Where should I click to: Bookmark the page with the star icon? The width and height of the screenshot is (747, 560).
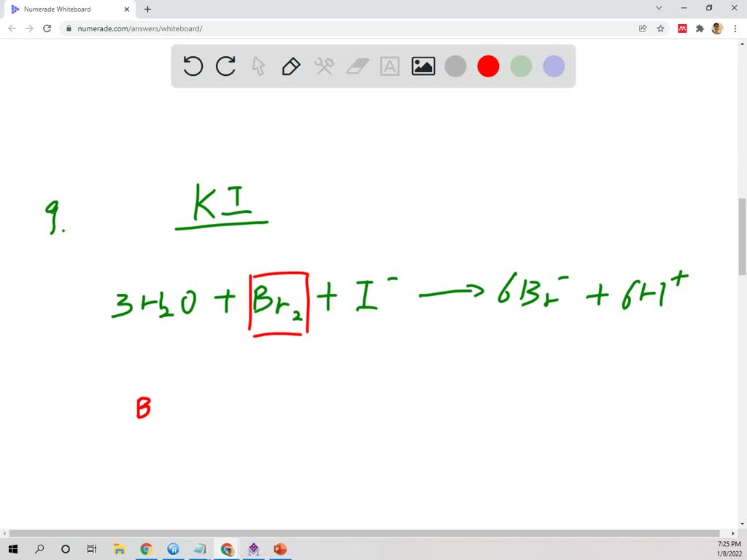tap(659, 28)
